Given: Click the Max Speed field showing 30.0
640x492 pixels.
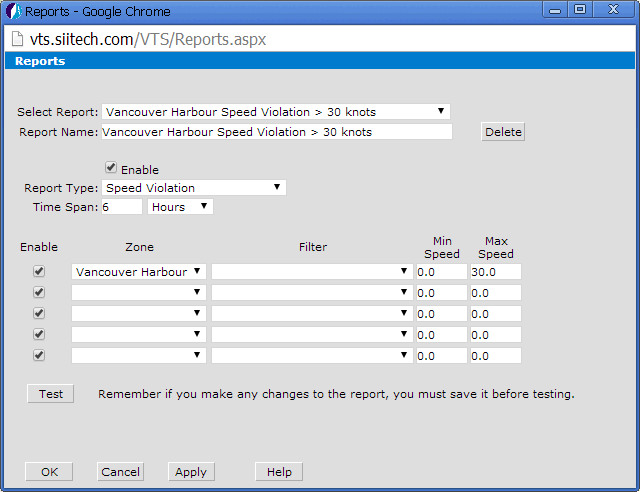Looking at the screenshot, I should click(495, 272).
